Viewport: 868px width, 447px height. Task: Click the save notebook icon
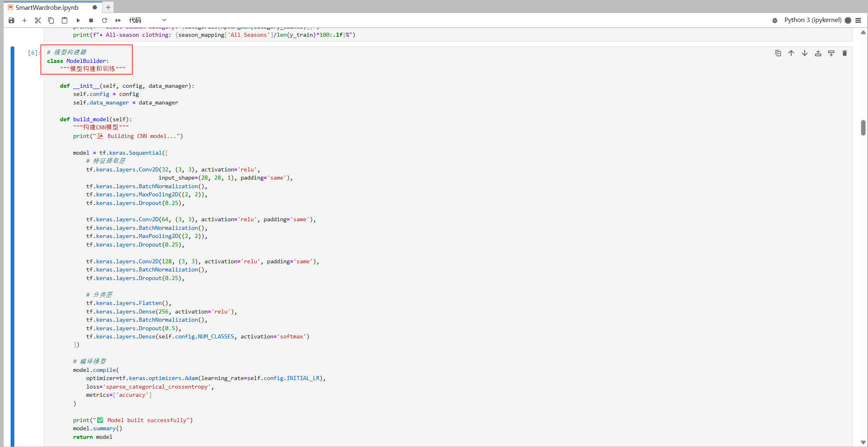pyautogui.click(x=11, y=20)
